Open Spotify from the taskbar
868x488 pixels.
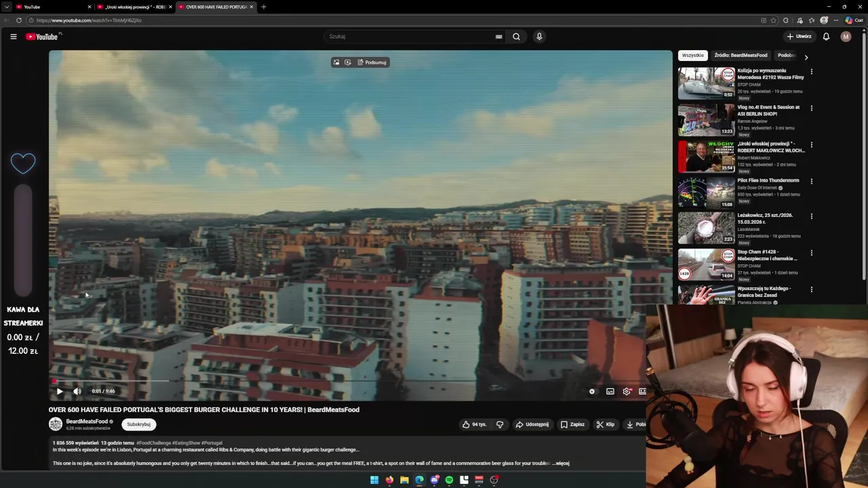(449, 480)
